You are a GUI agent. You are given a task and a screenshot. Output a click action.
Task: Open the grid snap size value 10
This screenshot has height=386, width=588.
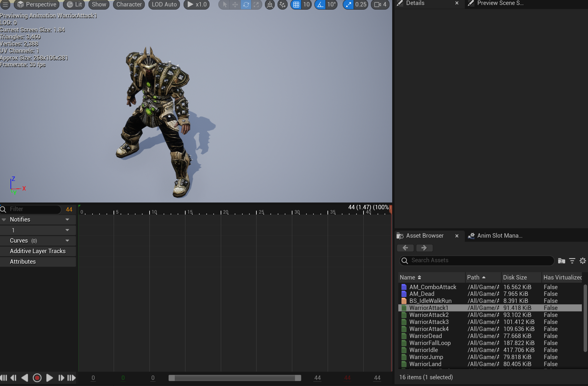coord(306,5)
